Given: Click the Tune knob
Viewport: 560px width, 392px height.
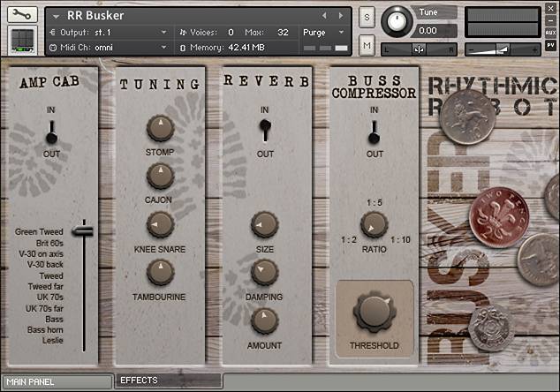Looking at the screenshot, I should pyautogui.click(x=397, y=21).
